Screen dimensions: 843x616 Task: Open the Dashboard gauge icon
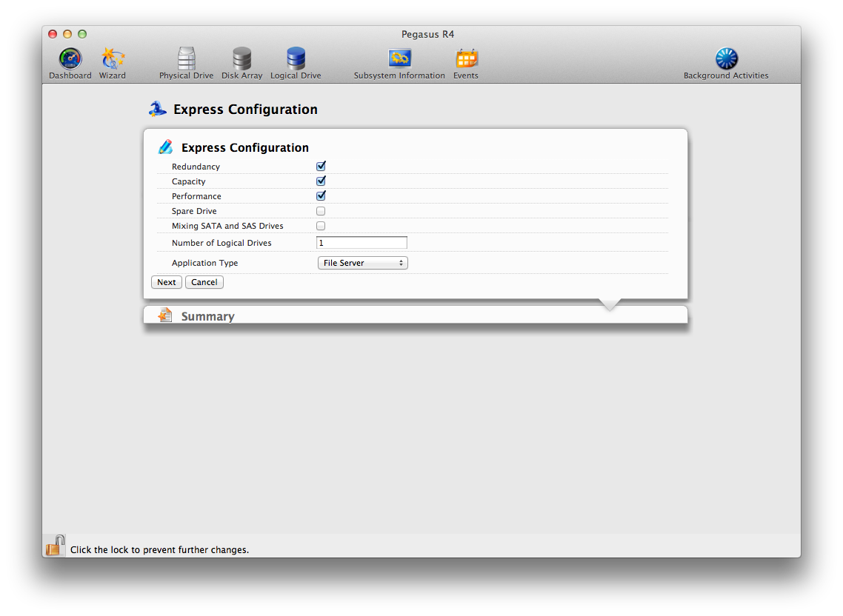click(70, 59)
